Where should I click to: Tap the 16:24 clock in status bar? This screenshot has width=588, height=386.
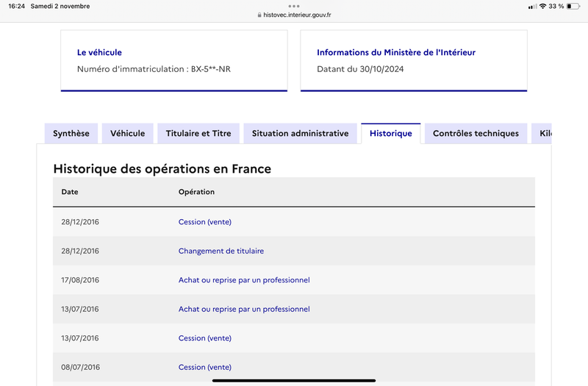16,6
